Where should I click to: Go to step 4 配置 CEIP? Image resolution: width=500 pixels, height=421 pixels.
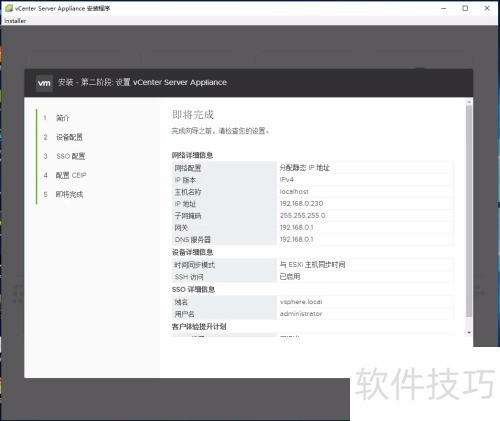coord(71,175)
